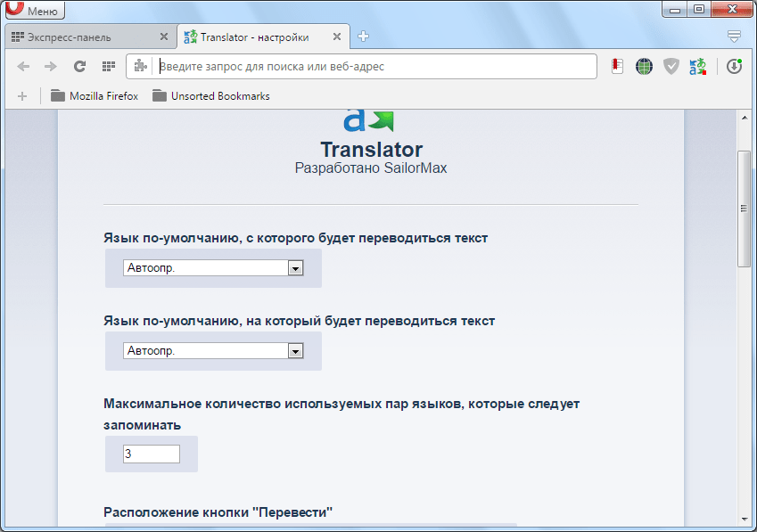The height and width of the screenshot is (532, 757).
Task: Open Speed Dial grid icon in toolbar
Action: point(108,66)
